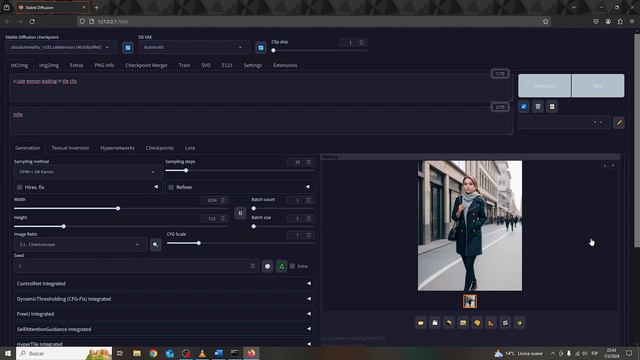Switch to the Textual Inversion tab
640x360 pixels.
pos(70,148)
